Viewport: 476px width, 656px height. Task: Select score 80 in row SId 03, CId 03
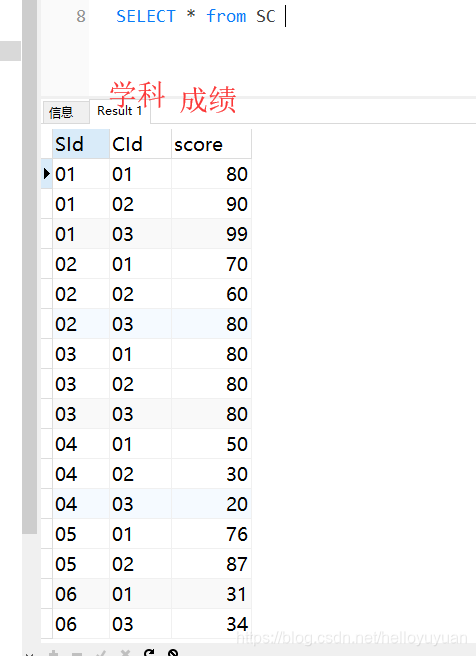(x=211, y=414)
